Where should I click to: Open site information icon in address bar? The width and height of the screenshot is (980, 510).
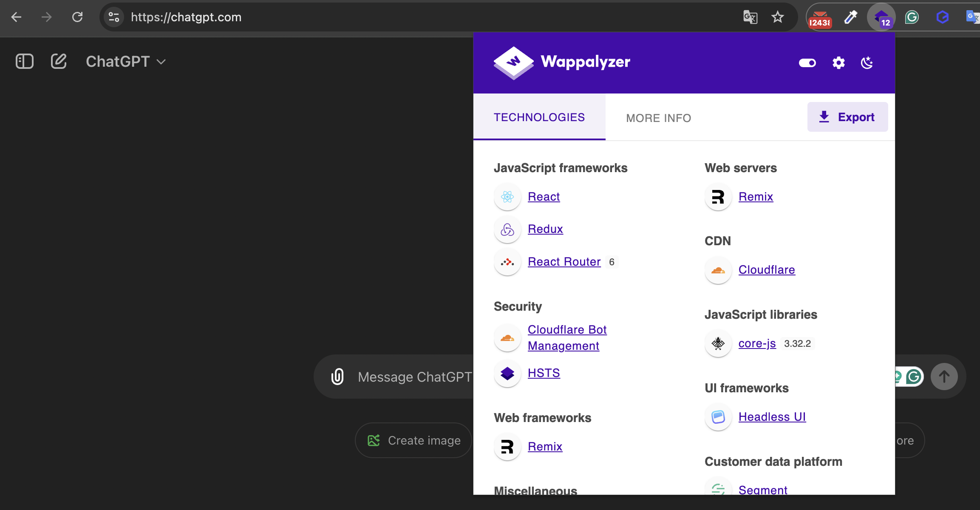pos(114,17)
